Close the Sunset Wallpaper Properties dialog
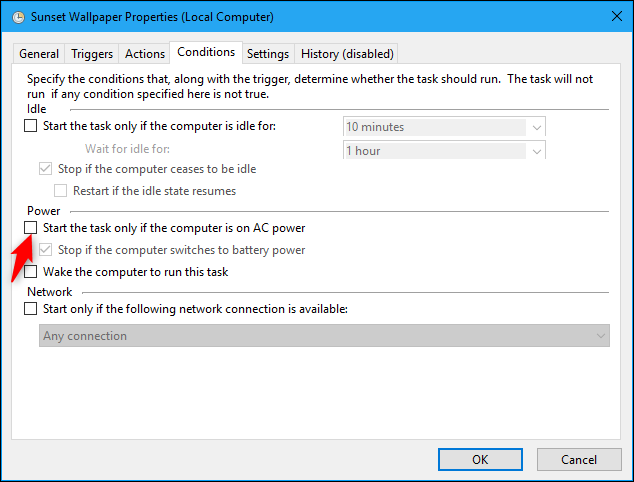The width and height of the screenshot is (634, 482). pos(609,17)
